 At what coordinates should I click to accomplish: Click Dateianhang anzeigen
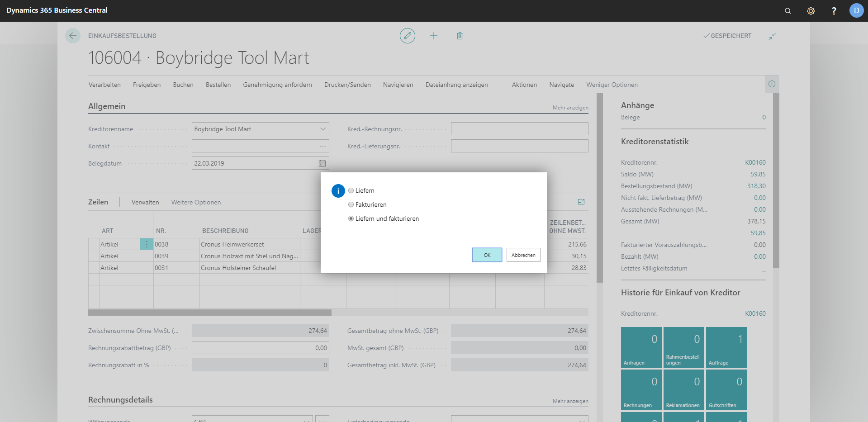[456, 85]
